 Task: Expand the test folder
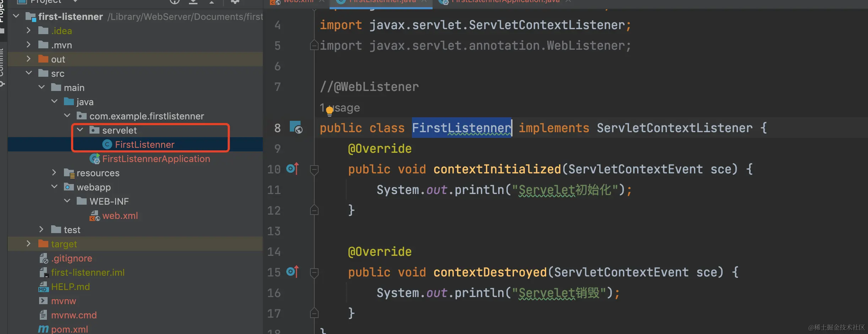(x=42, y=230)
